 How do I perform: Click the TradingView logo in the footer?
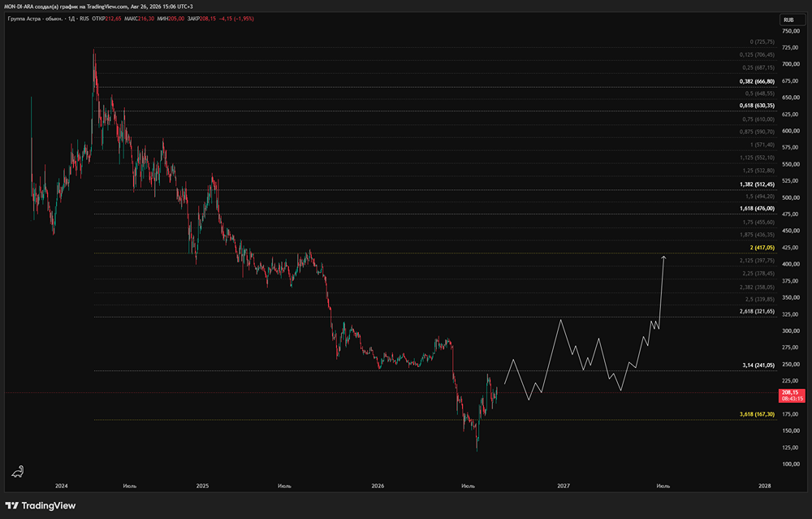click(41, 505)
